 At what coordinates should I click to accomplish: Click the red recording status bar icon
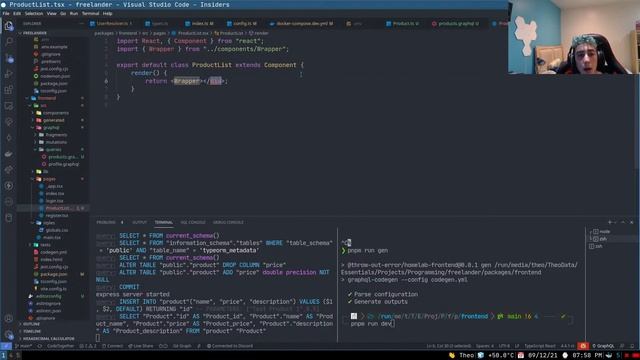click(x=583, y=346)
